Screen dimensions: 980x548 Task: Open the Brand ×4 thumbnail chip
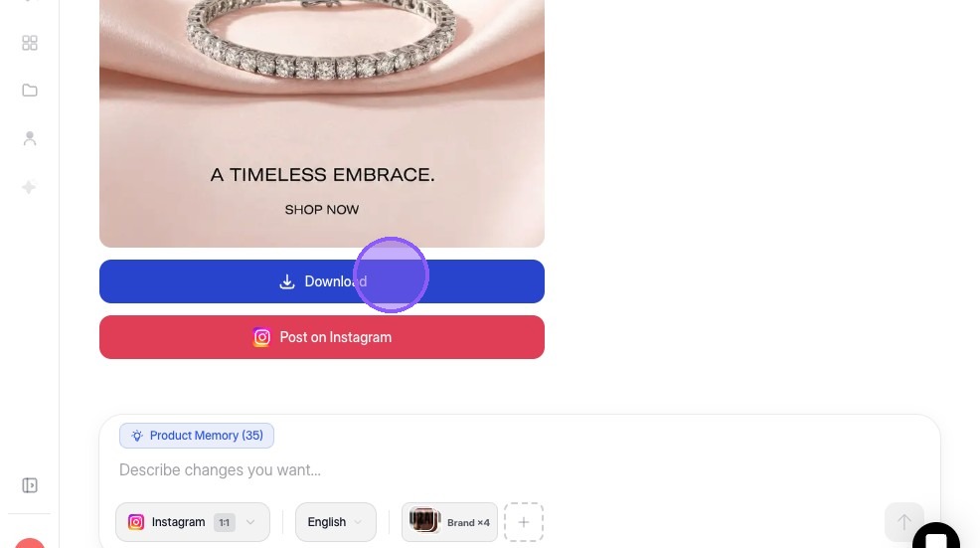(449, 522)
